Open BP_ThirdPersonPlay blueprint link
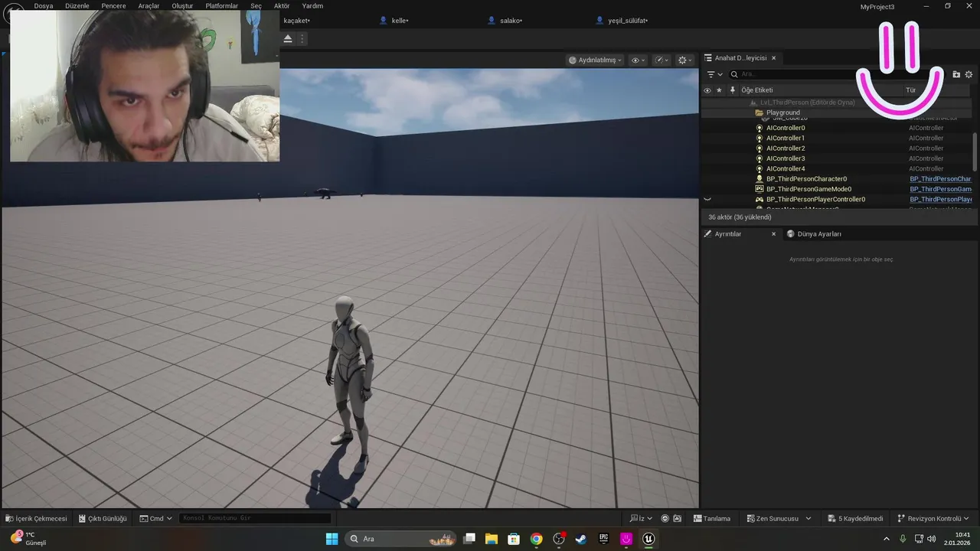Image resolution: width=980 pixels, height=551 pixels. (x=940, y=199)
